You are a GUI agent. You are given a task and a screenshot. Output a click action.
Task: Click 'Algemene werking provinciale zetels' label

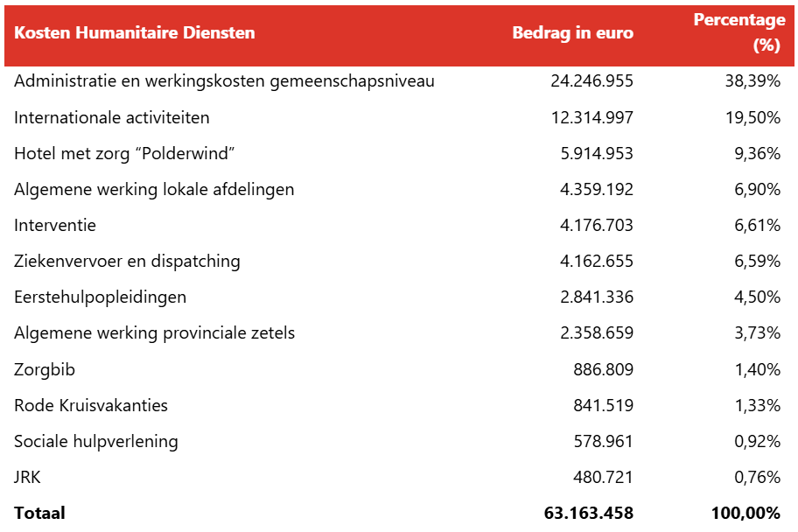[x=154, y=333]
